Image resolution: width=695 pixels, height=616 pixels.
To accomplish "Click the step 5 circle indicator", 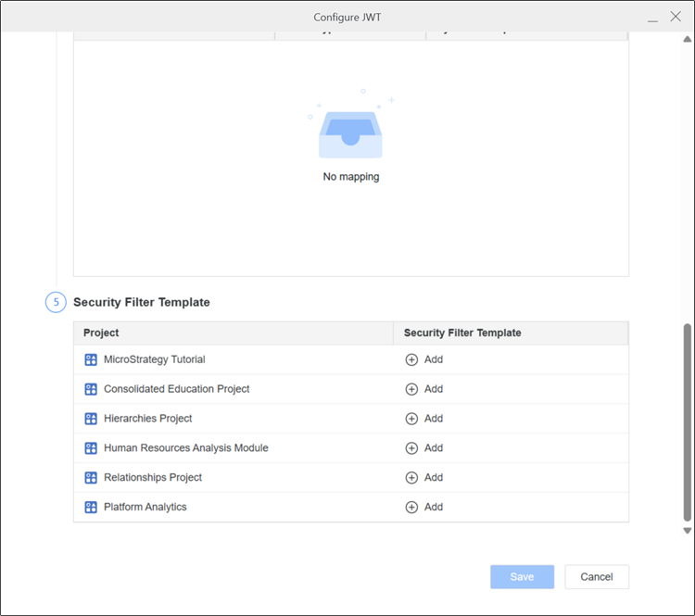I will [56, 303].
